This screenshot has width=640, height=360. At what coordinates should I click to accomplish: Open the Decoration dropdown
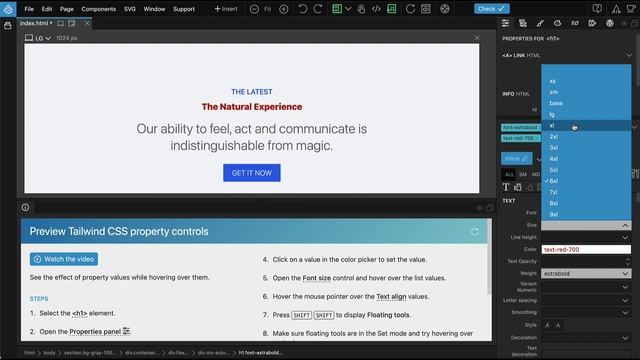pyautogui.click(x=586, y=338)
